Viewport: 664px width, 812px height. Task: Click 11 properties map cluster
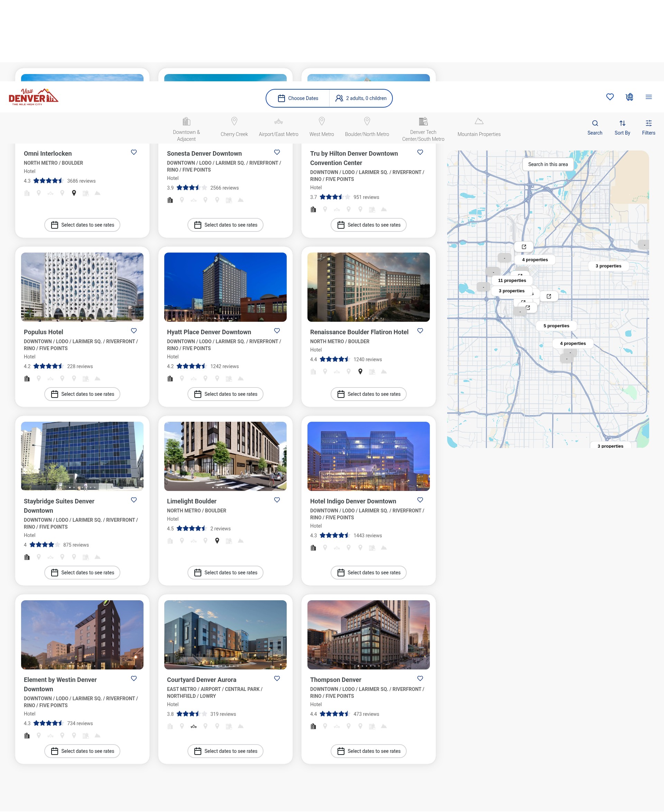pyautogui.click(x=512, y=281)
